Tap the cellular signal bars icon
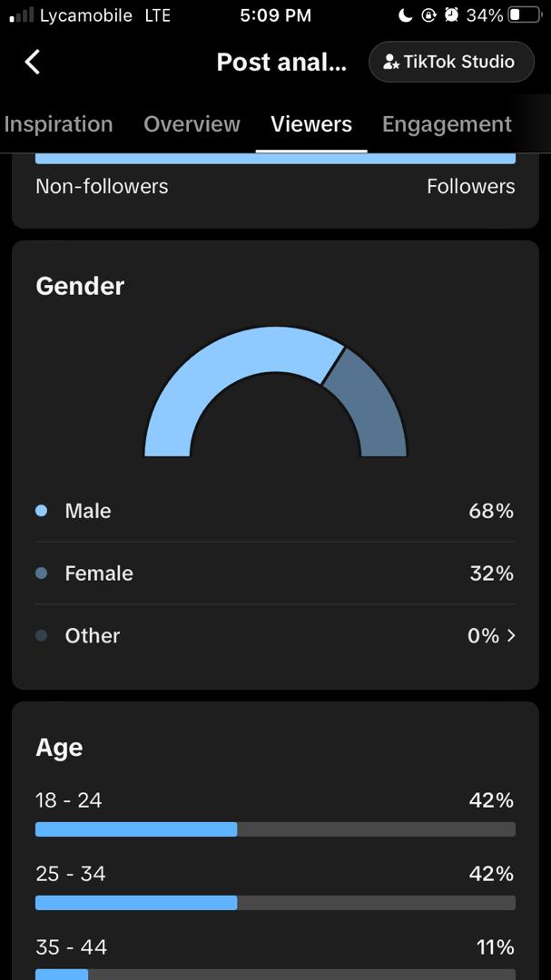Screen dimensions: 551x980 tap(22, 15)
